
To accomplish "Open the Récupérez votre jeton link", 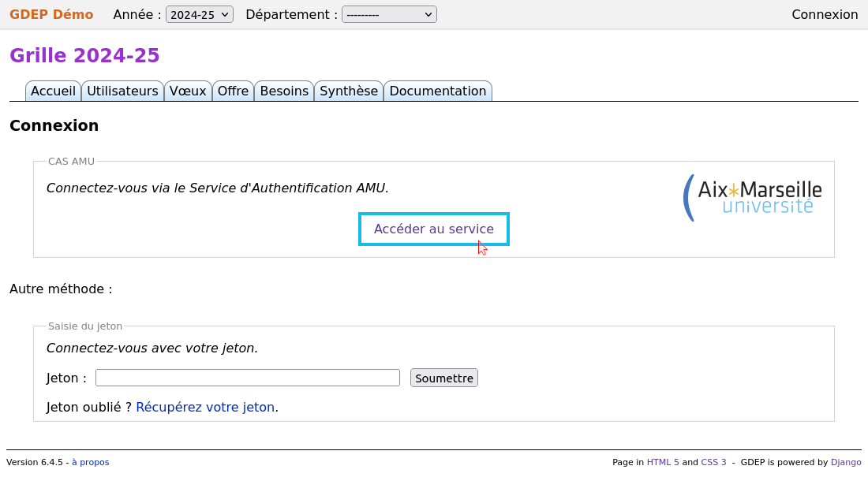I will 205,407.
